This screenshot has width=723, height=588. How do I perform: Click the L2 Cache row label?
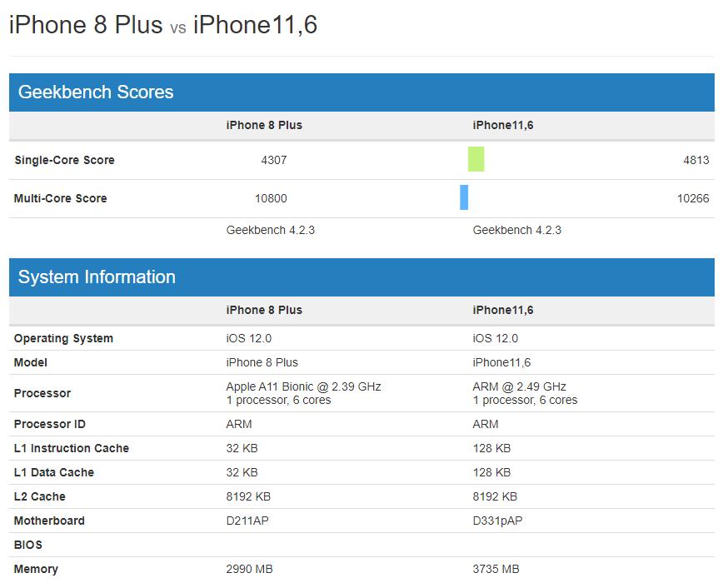(39, 496)
